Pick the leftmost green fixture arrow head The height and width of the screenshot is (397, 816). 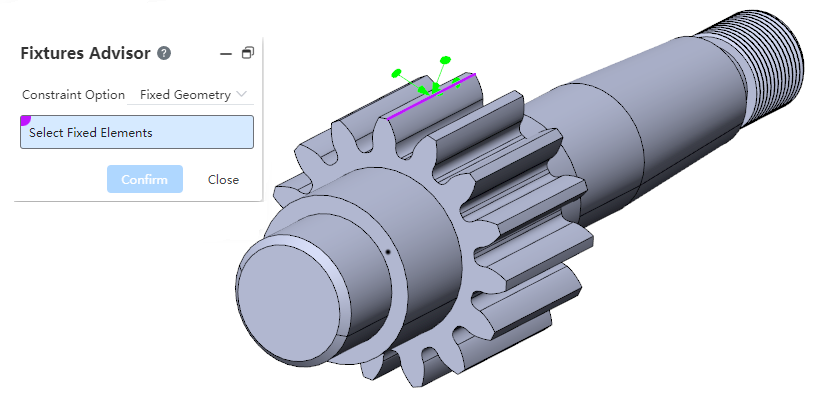397,73
